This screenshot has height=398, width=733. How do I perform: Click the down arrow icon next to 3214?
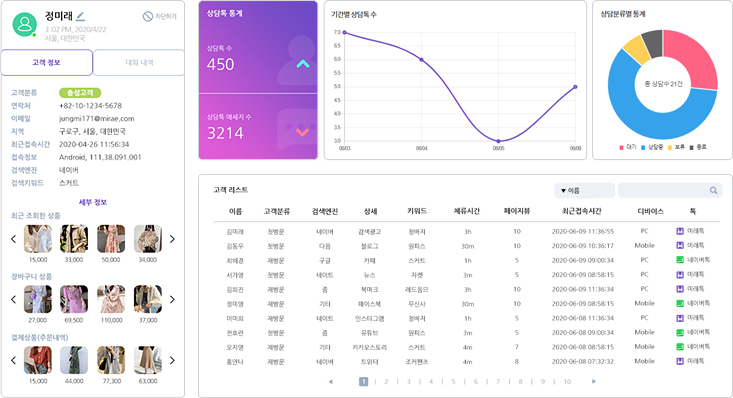(302, 132)
